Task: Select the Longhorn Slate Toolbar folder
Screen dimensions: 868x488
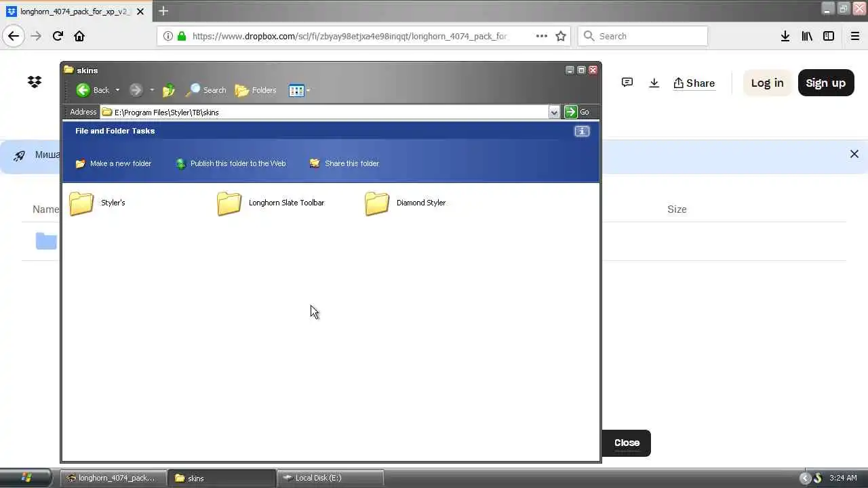Action: 271,203
